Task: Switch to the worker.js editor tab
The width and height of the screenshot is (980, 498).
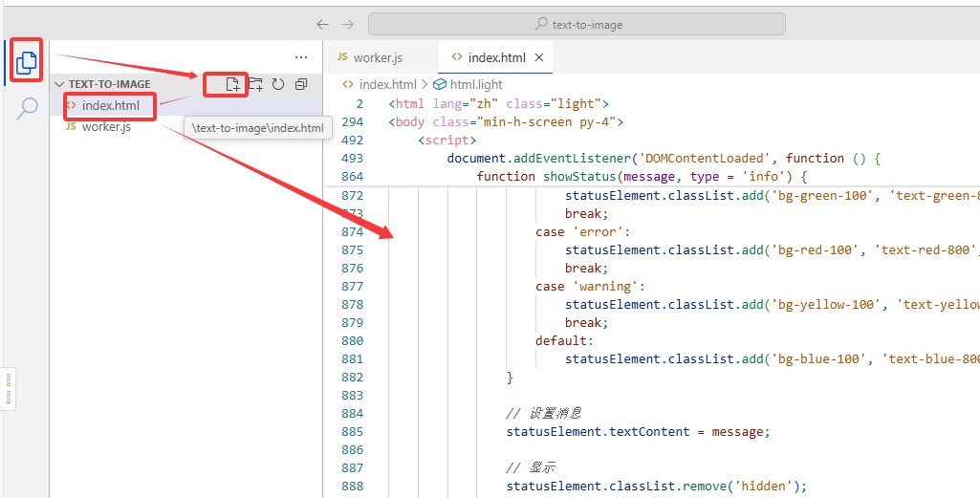Action: [x=375, y=57]
